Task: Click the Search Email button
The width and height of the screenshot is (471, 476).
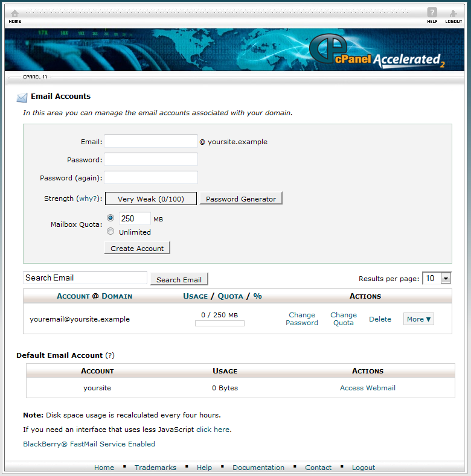Action: [x=179, y=279]
